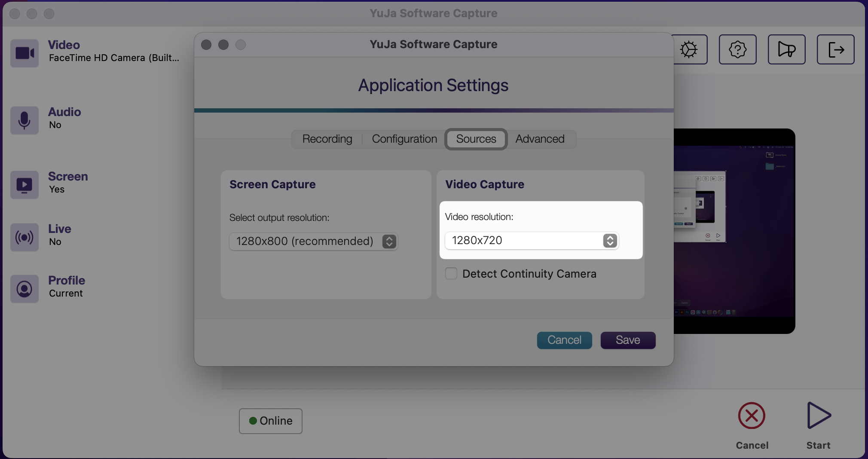
Task: Click the help badge icon
Action: point(737,49)
